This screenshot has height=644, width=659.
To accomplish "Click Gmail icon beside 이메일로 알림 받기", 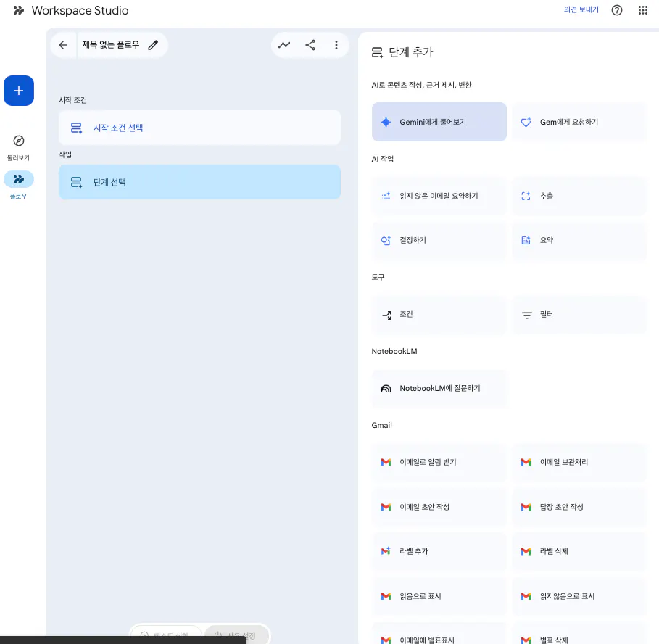I will coord(386,463).
